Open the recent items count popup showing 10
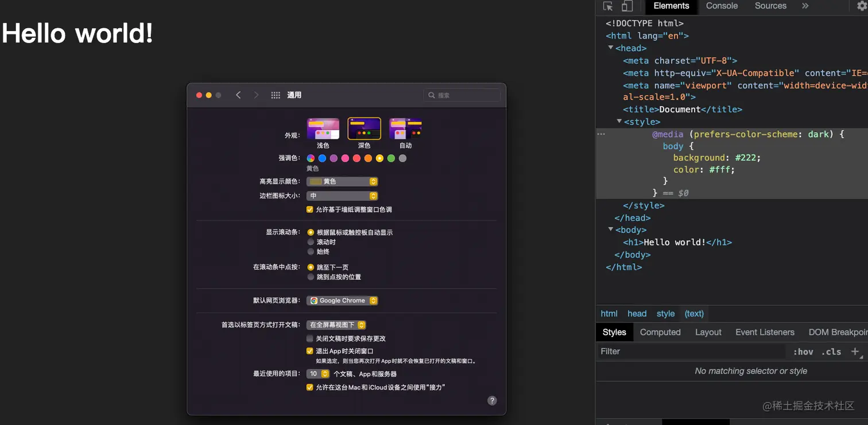Viewport: 868px width, 425px height. (x=318, y=373)
